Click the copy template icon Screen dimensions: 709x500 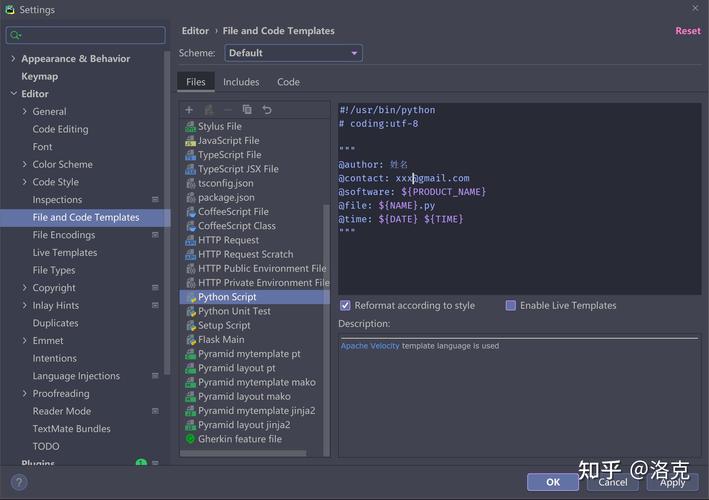pos(247,110)
